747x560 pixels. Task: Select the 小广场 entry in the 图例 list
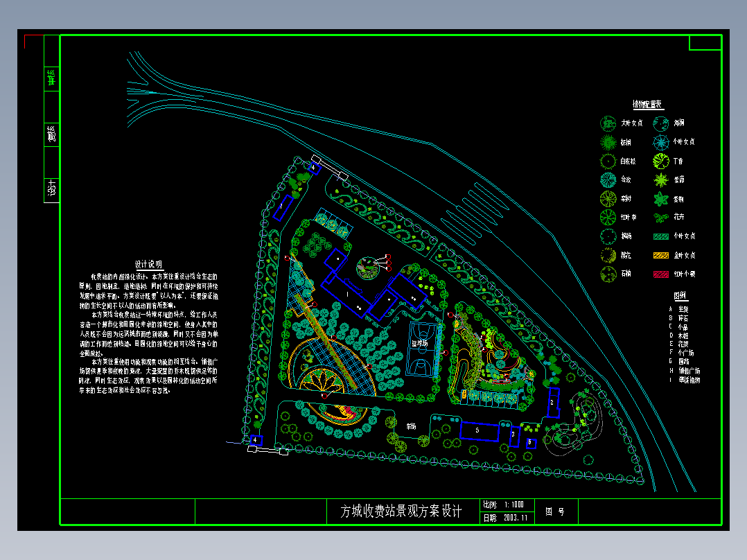[686, 353]
